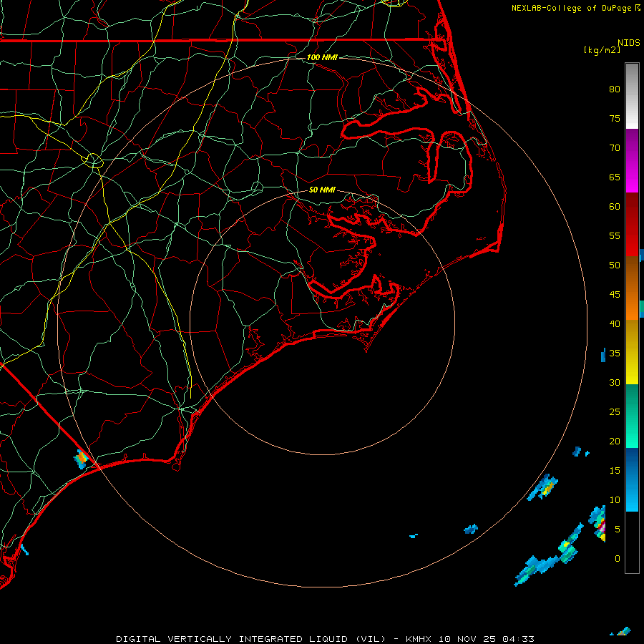Viewport: 644px width, 644px height.
Task: Click the storm cell on the diagonal state border
Action: [81, 459]
